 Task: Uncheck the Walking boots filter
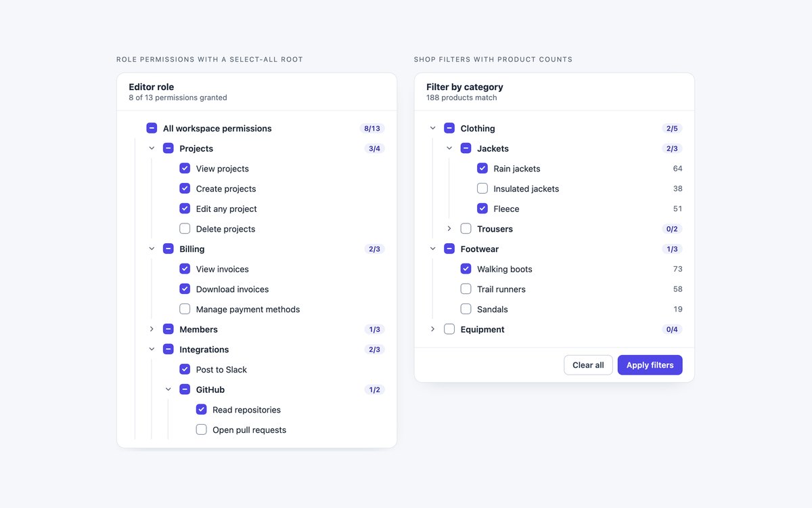[466, 269]
